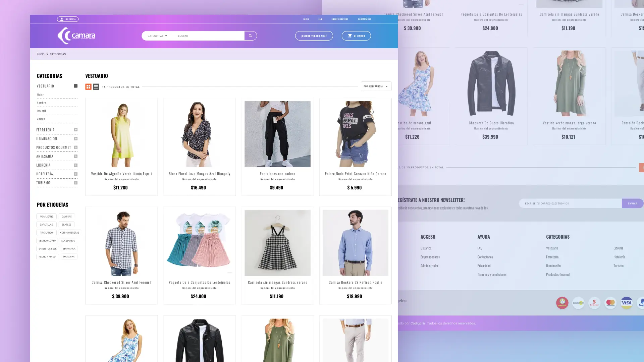Viewport: 644px width, 362px height.
Task: Click Mastercard payment icon in footer
Action: pyautogui.click(x=610, y=303)
